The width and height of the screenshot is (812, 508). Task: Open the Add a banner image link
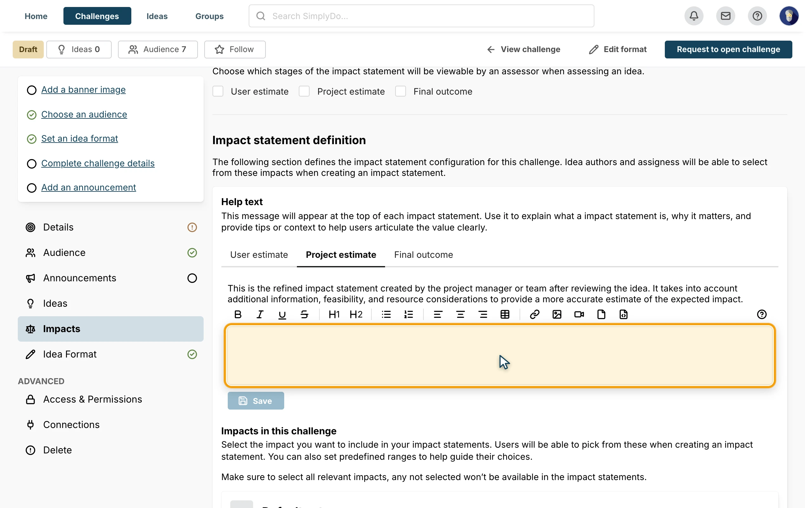83,90
